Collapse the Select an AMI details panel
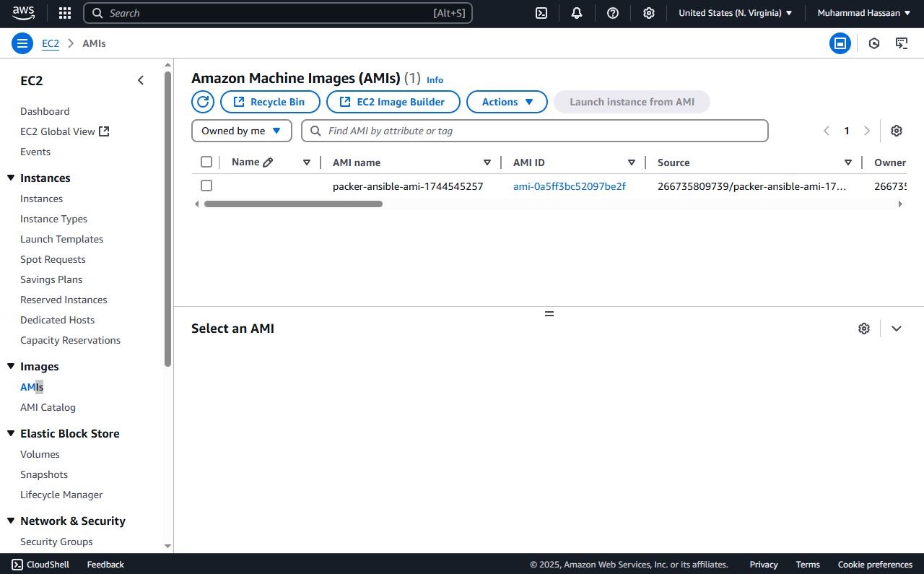This screenshot has width=924, height=574. tap(897, 329)
